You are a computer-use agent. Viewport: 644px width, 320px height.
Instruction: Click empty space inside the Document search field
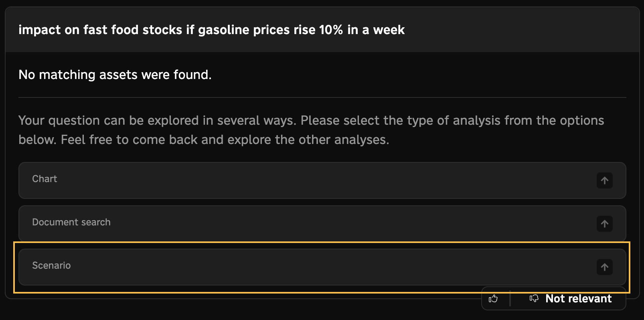point(341,224)
